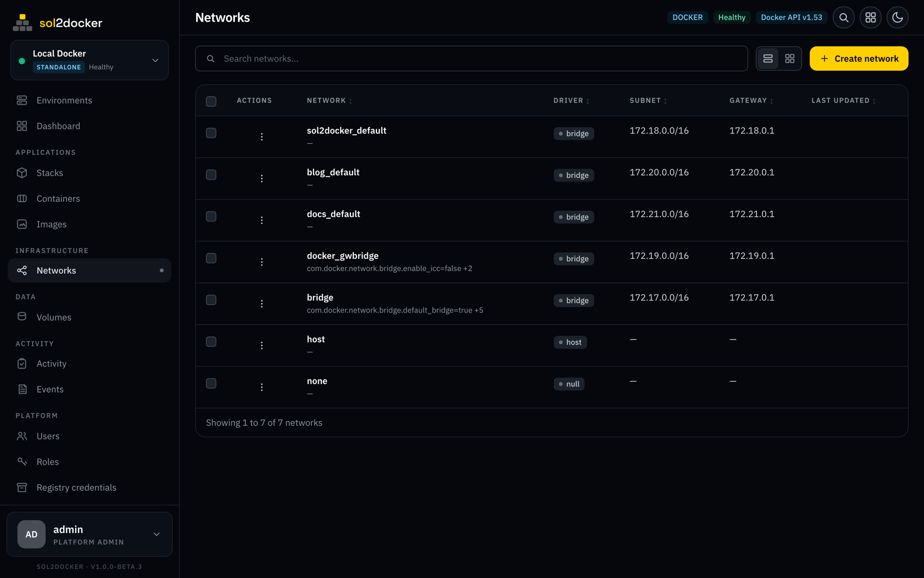Click gateway 172.17.0.1
Image resolution: width=924 pixels, height=578 pixels.
point(752,298)
